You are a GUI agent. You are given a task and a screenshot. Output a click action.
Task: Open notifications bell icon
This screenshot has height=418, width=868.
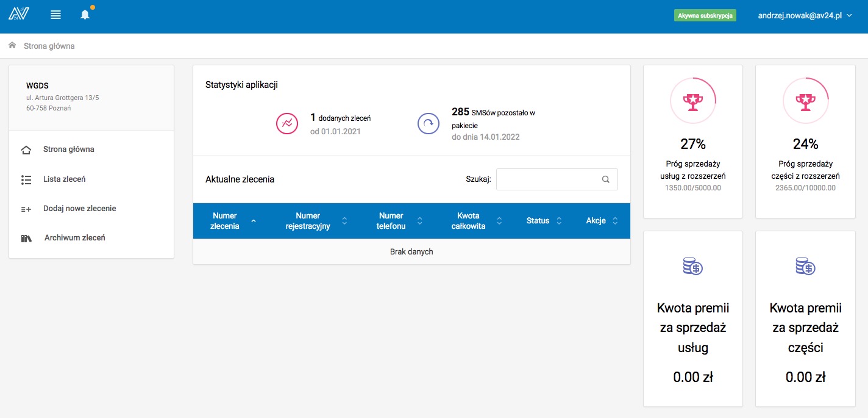[85, 15]
